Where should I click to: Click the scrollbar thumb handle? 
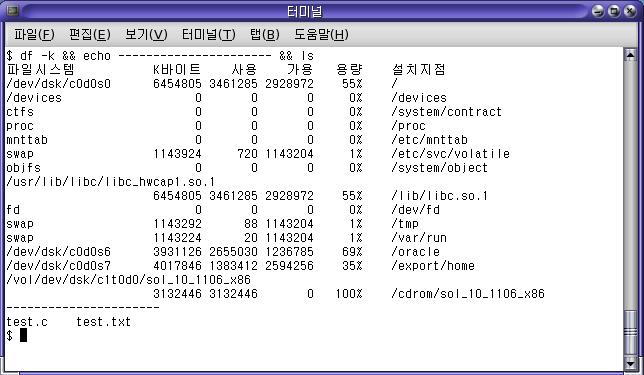[630, 332]
